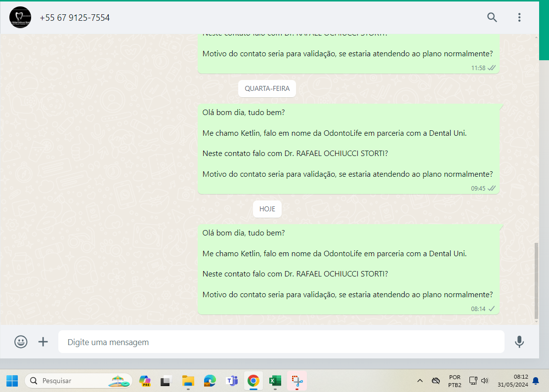Focus the 'Digite uma mensagem' input
Screen dimensions: 549x392
click(x=281, y=342)
